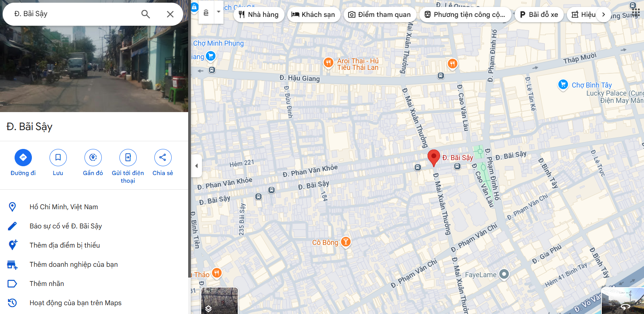Click Thêm địa điểm bị thiếu
The image size is (644, 314).
pyautogui.click(x=94, y=245)
